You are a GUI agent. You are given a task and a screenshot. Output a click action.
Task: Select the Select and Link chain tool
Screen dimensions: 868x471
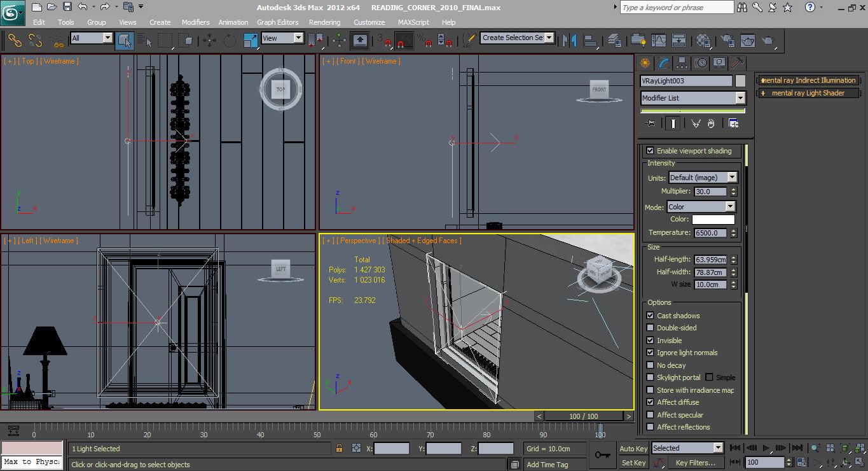tap(15, 41)
